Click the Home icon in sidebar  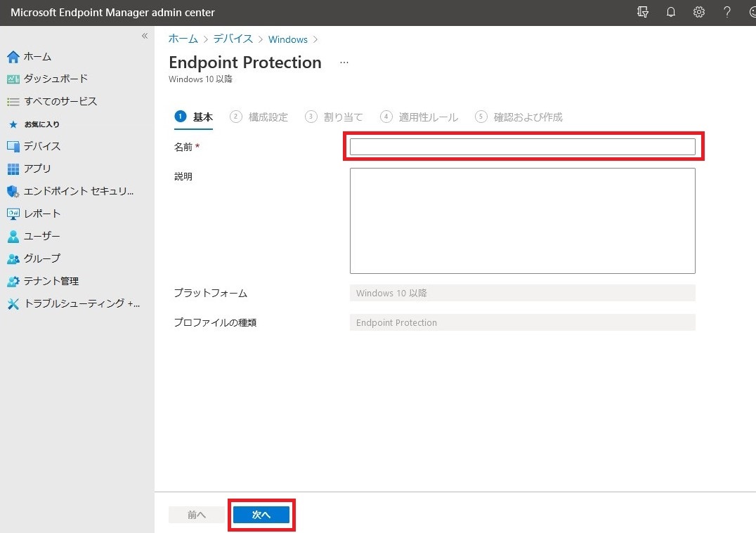[x=13, y=57]
